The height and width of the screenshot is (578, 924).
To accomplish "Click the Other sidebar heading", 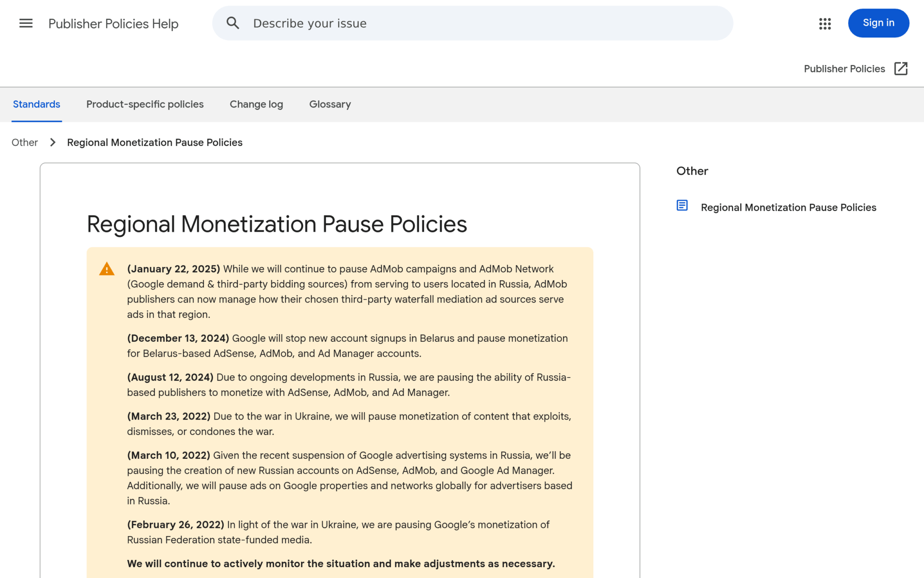I will coord(692,171).
